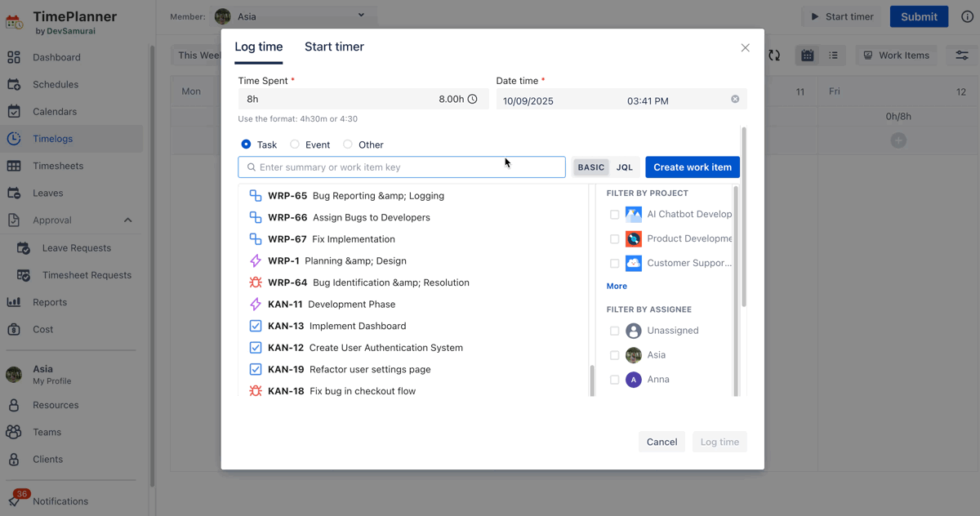Click the magnifier icon in the search box
This screenshot has width=980, height=516.
(252, 167)
